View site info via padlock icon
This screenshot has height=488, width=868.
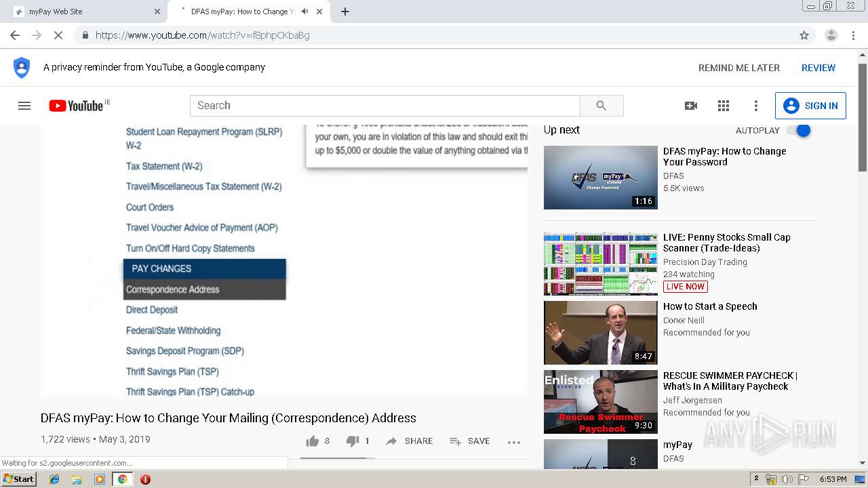(85, 35)
